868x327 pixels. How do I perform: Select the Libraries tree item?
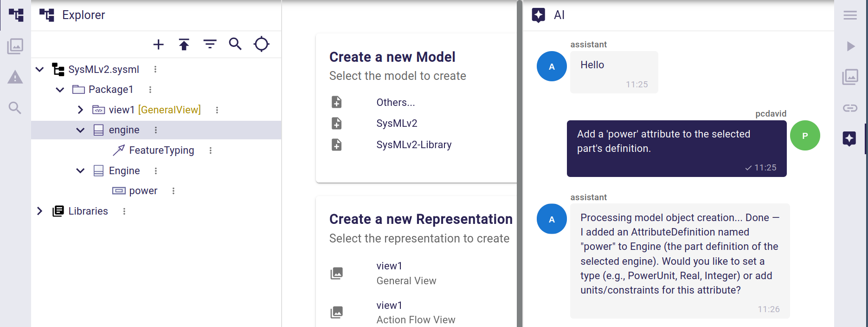(x=88, y=211)
